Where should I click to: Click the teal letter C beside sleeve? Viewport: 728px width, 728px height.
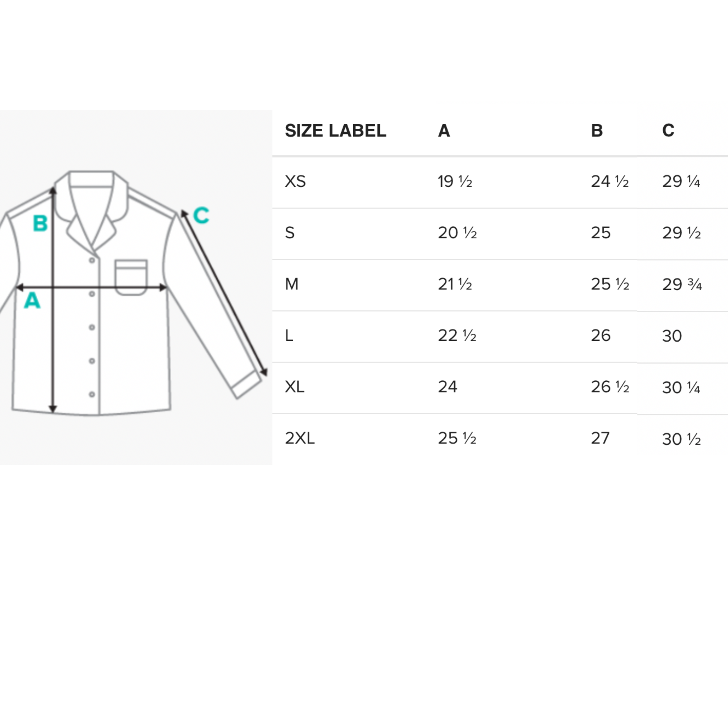point(201,215)
